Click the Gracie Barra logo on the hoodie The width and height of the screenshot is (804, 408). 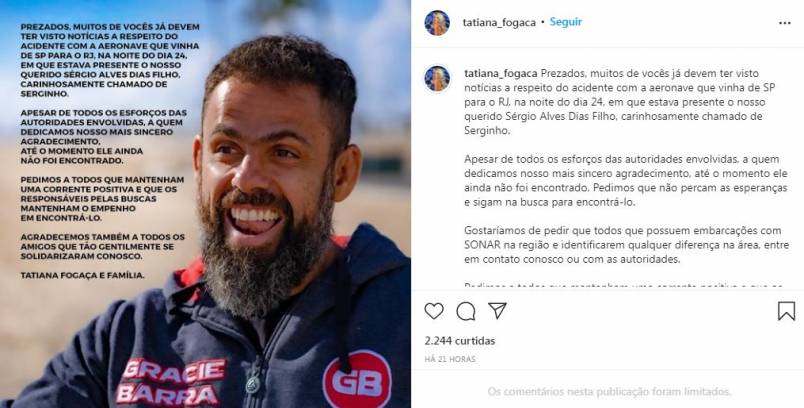(171, 381)
